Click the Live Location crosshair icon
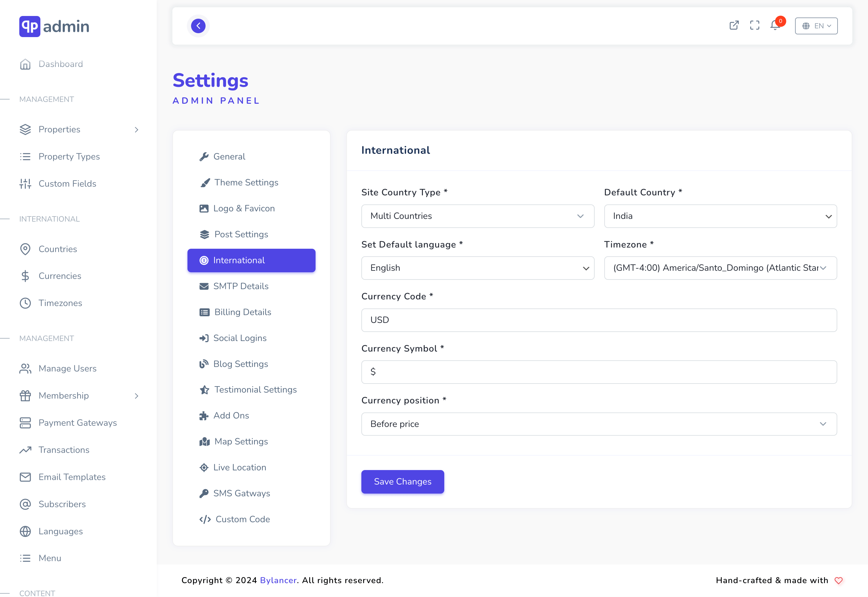The height and width of the screenshot is (597, 868). (204, 468)
